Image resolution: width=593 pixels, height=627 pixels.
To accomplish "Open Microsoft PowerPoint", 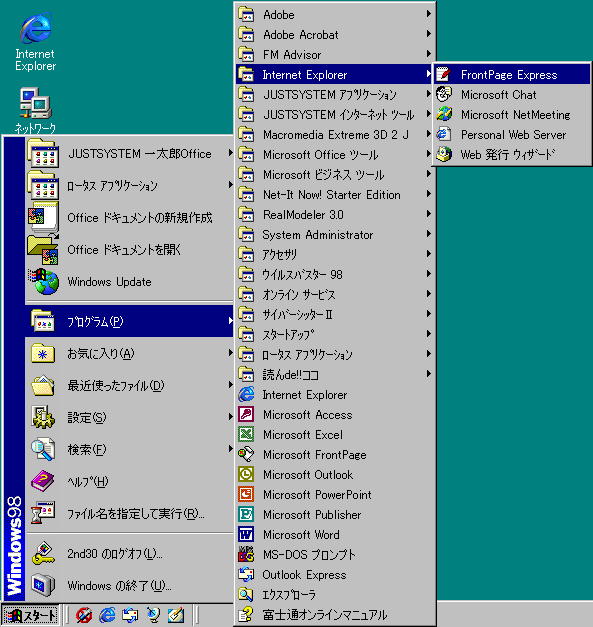I will pos(335,494).
